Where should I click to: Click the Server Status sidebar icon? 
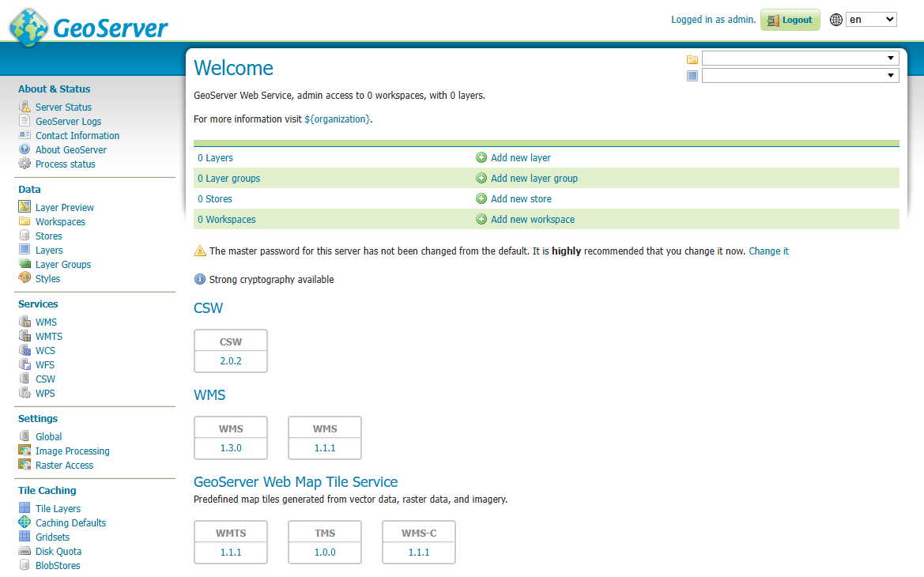25,107
